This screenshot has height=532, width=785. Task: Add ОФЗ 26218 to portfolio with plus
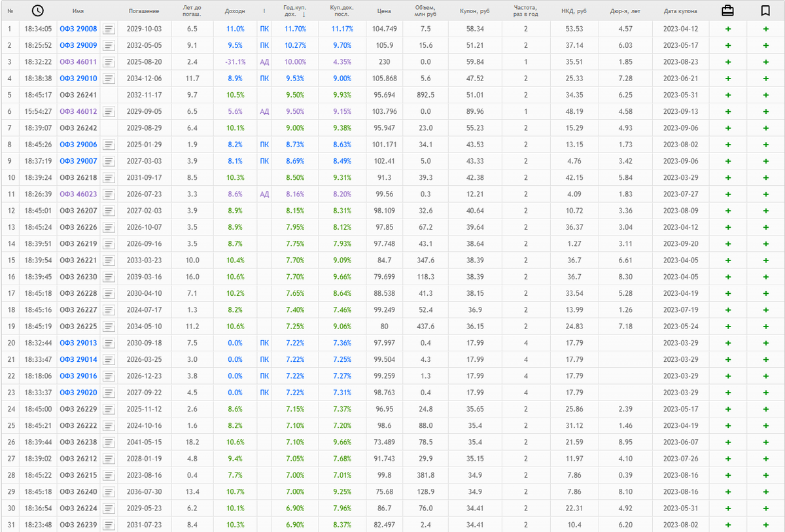tap(727, 178)
